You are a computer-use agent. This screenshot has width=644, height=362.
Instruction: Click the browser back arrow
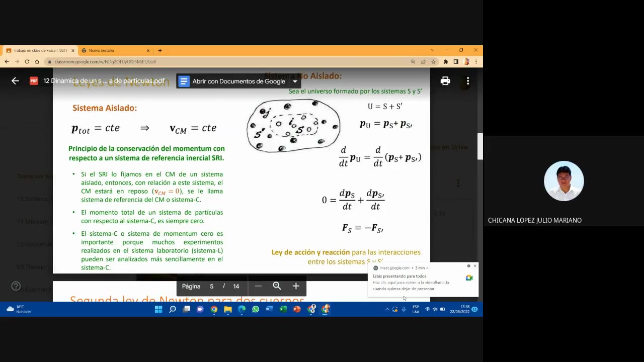[7, 62]
